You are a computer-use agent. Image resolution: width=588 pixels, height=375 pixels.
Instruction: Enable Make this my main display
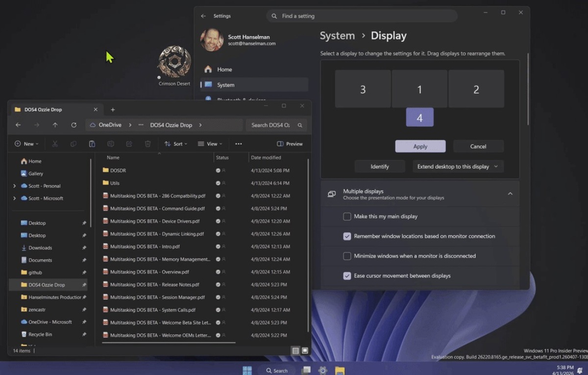pyautogui.click(x=347, y=216)
